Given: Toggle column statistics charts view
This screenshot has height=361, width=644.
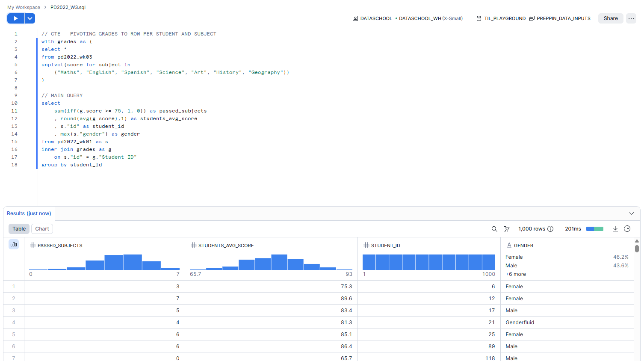Looking at the screenshot, I should coord(14,244).
